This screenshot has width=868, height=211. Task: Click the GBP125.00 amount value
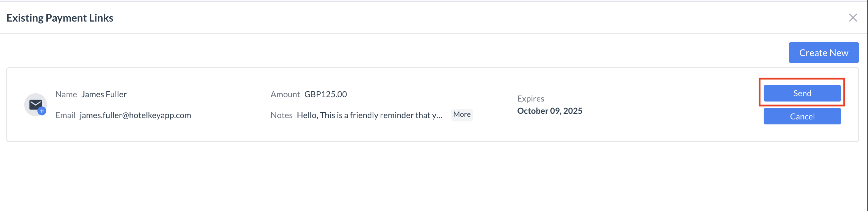(325, 94)
